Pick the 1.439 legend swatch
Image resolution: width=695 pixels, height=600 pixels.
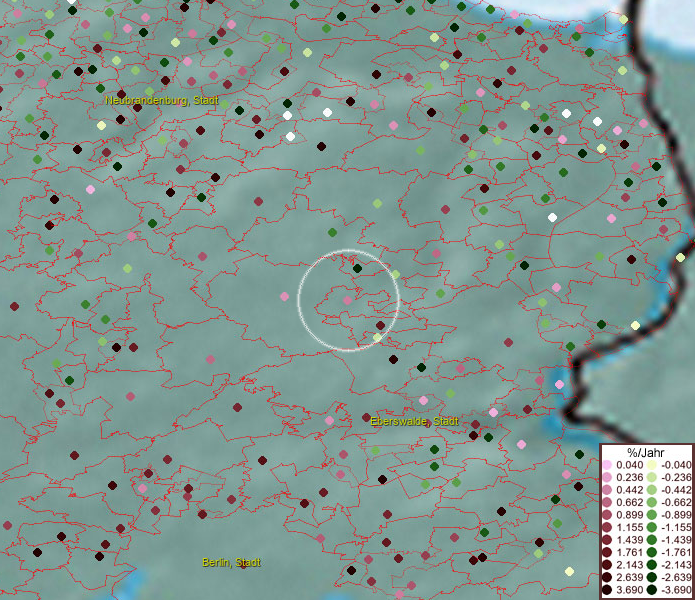tap(607, 540)
